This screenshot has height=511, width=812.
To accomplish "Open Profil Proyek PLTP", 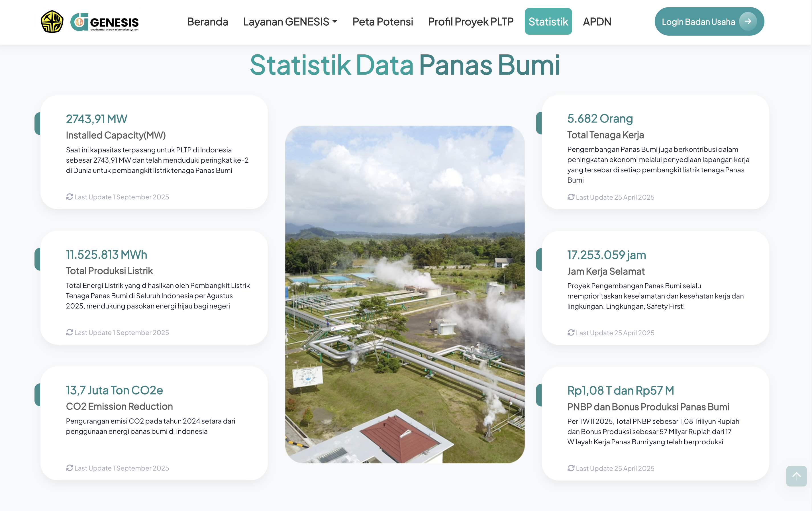I will 470,22.
